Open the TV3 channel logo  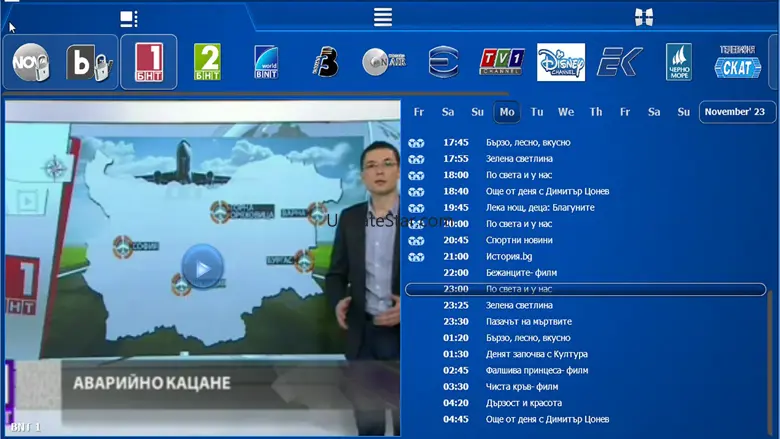pos(325,62)
